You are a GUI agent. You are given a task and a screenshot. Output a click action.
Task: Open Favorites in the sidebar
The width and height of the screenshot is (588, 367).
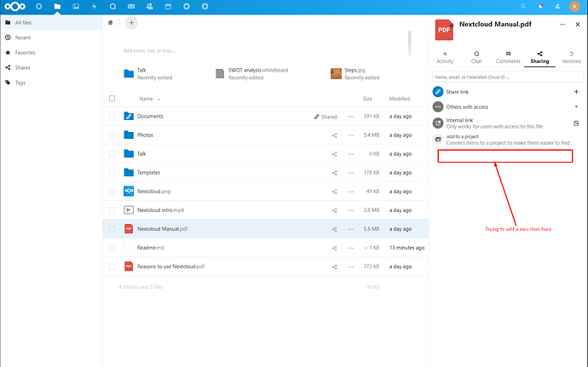click(51, 53)
